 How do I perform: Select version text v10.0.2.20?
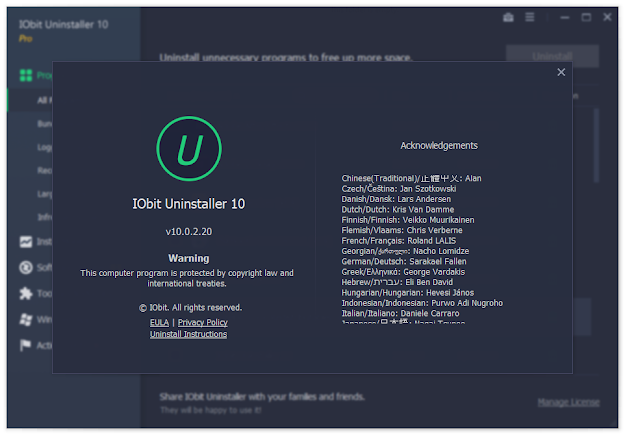[x=189, y=232]
